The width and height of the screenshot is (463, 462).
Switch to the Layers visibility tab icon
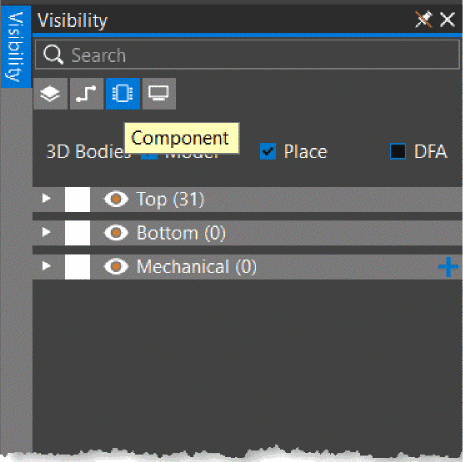tap(50, 94)
